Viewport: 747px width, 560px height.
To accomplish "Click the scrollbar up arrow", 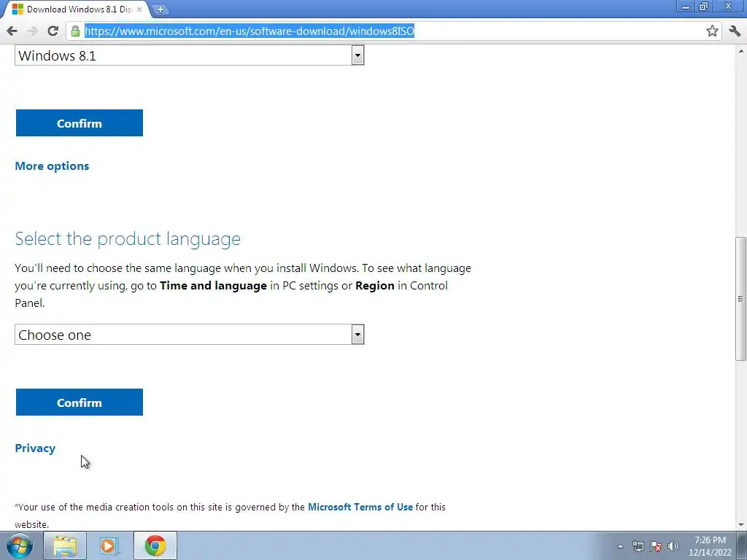I will pyautogui.click(x=740, y=50).
